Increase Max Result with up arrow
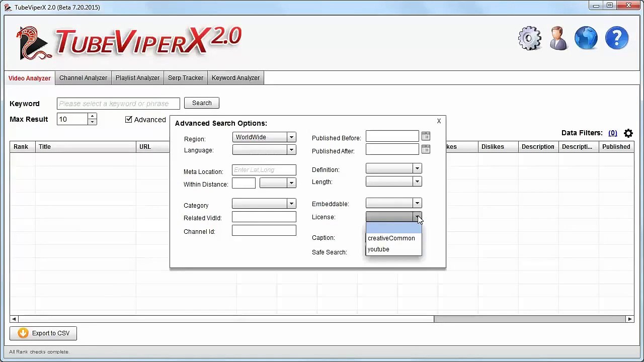The image size is (644, 362). [x=92, y=116]
